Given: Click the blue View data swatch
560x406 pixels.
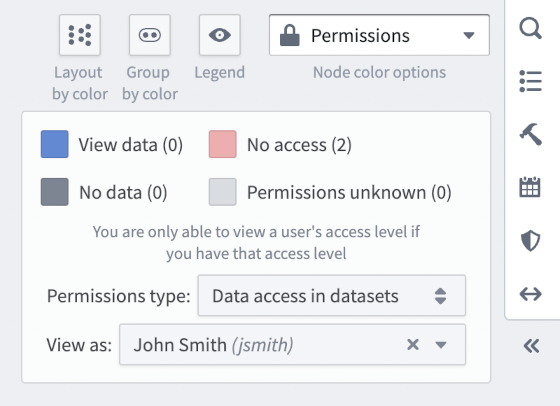Looking at the screenshot, I should [x=55, y=144].
